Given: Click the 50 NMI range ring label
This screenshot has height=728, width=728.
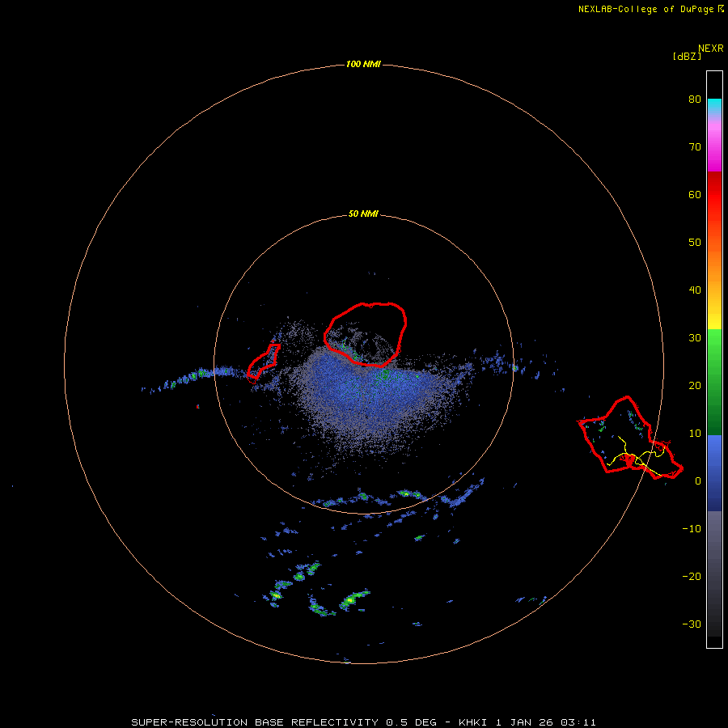Looking at the screenshot, I should coord(363,214).
